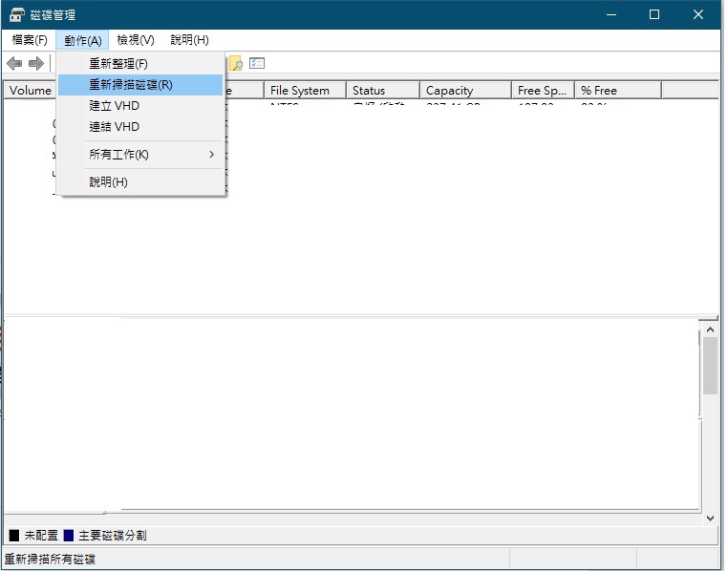Expand the 所有工作(K) submenu

140,155
